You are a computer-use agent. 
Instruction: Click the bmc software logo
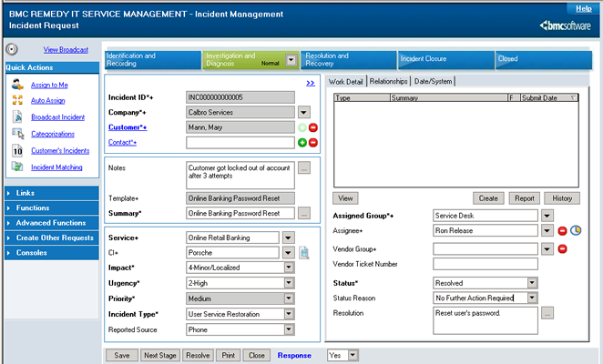[x=565, y=25]
